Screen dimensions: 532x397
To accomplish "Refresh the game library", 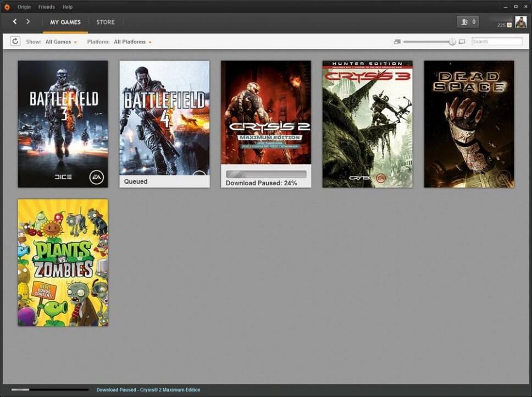I will (x=15, y=41).
